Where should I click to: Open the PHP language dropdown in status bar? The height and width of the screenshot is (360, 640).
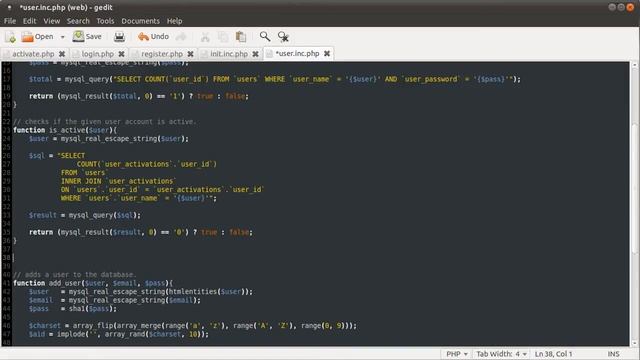[x=456, y=354]
